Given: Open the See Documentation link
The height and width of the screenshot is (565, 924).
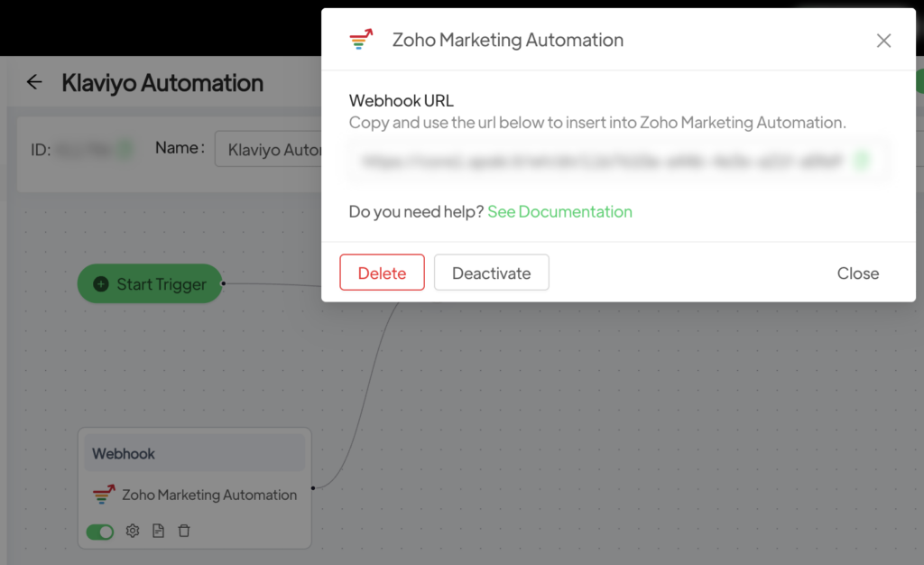Looking at the screenshot, I should click(559, 212).
